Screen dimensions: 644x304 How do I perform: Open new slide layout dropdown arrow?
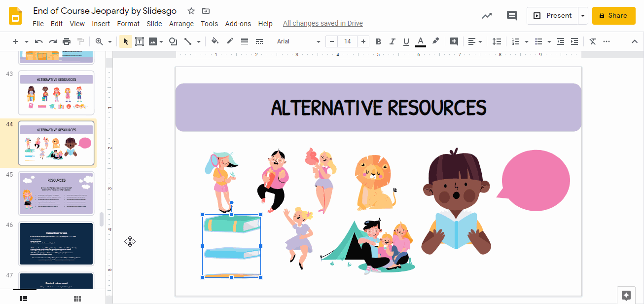point(26,42)
